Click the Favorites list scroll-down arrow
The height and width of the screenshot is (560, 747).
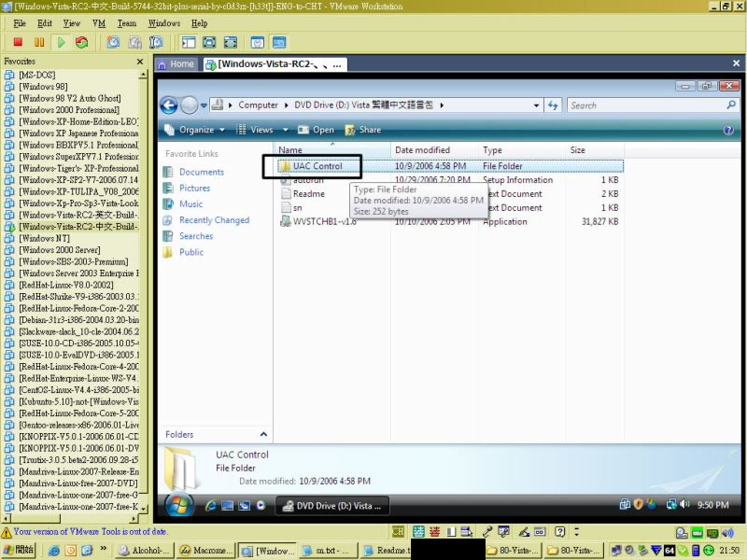coord(144,509)
